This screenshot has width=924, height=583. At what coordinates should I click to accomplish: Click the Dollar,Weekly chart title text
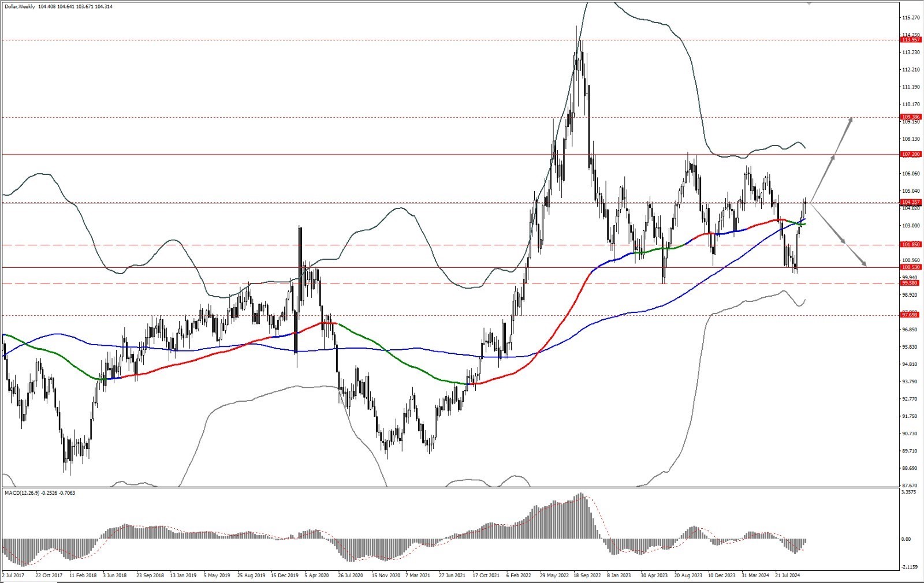coord(19,7)
